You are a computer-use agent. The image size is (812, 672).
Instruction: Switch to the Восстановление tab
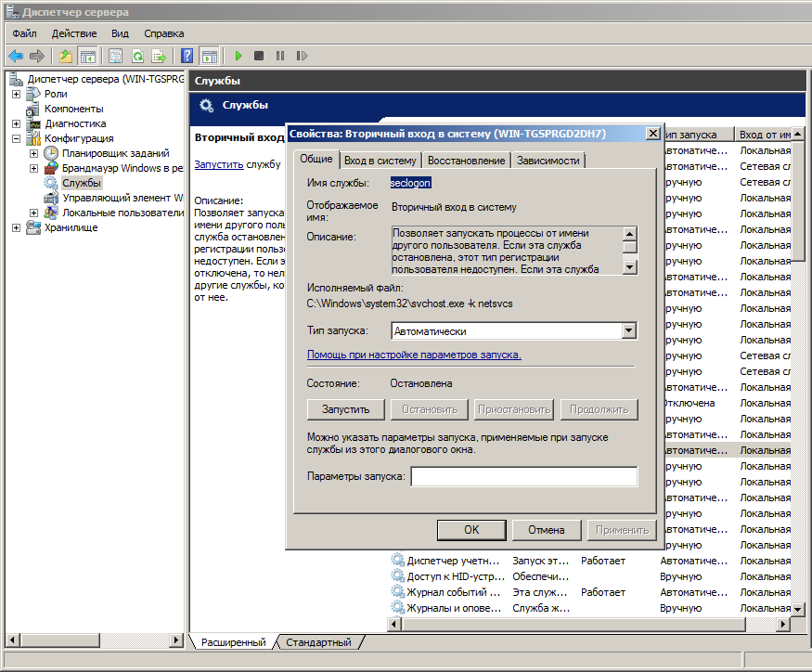coord(467,161)
